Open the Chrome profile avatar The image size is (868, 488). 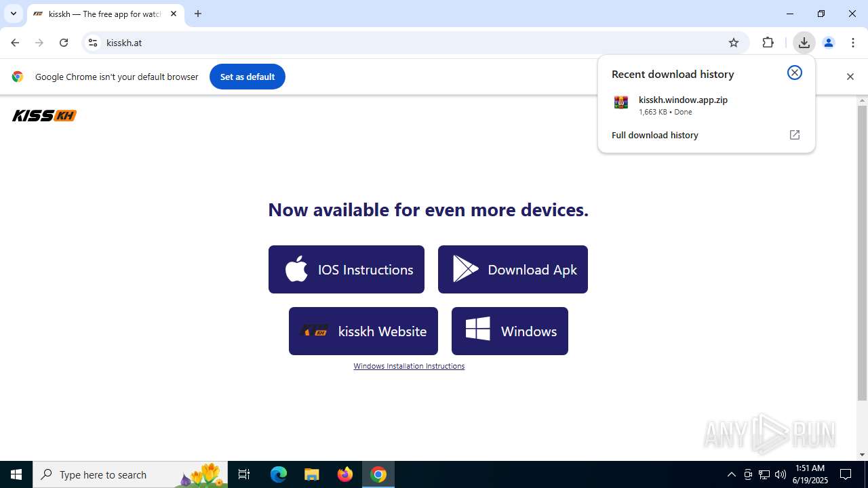point(829,43)
